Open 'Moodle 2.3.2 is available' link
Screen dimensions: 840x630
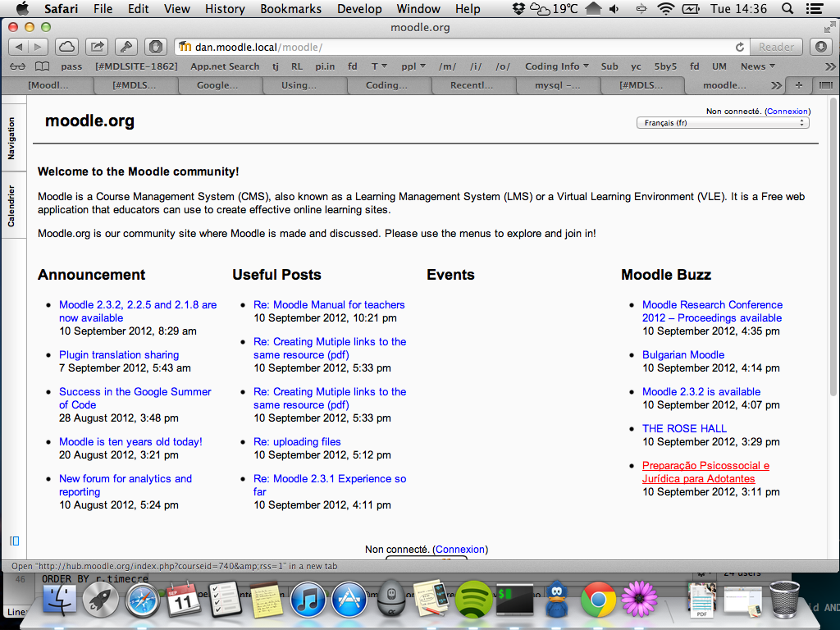tap(701, 391)
